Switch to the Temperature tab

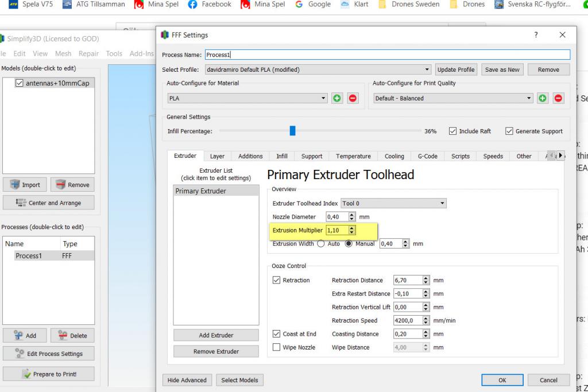353,156
